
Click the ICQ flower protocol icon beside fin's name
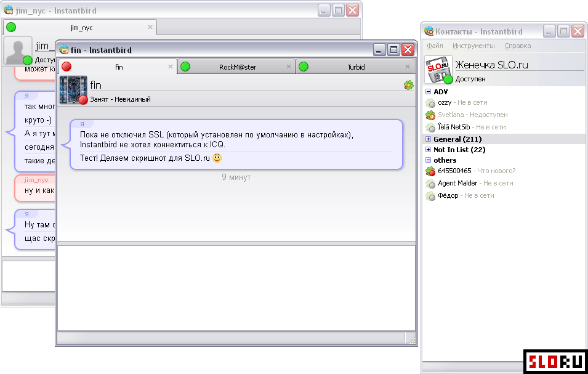tap(408, 85)
